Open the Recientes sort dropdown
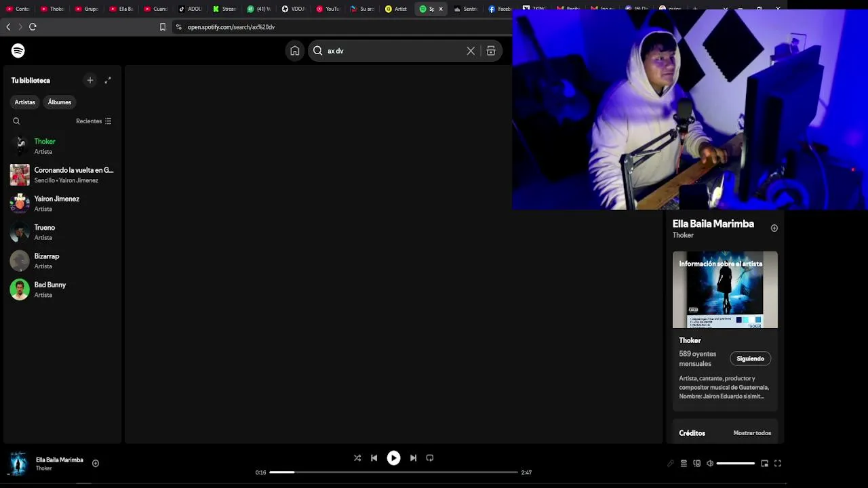 click(x=94, y=121)
